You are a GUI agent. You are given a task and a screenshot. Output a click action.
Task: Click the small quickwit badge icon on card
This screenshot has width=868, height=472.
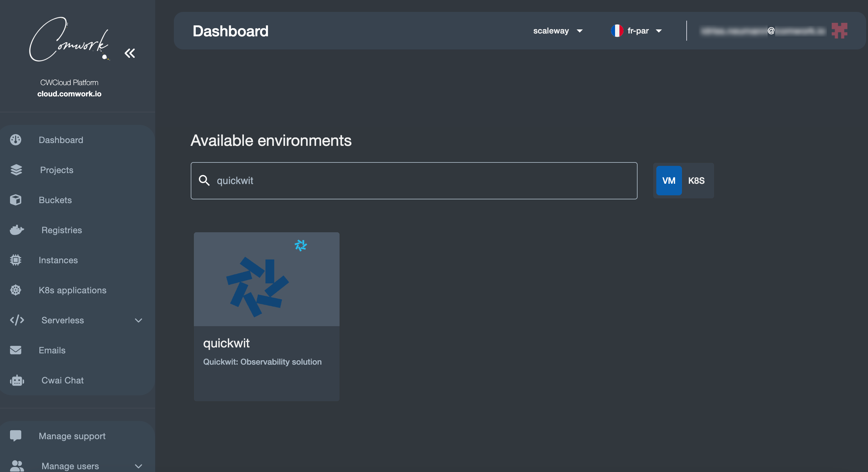[x=300, y=245]
